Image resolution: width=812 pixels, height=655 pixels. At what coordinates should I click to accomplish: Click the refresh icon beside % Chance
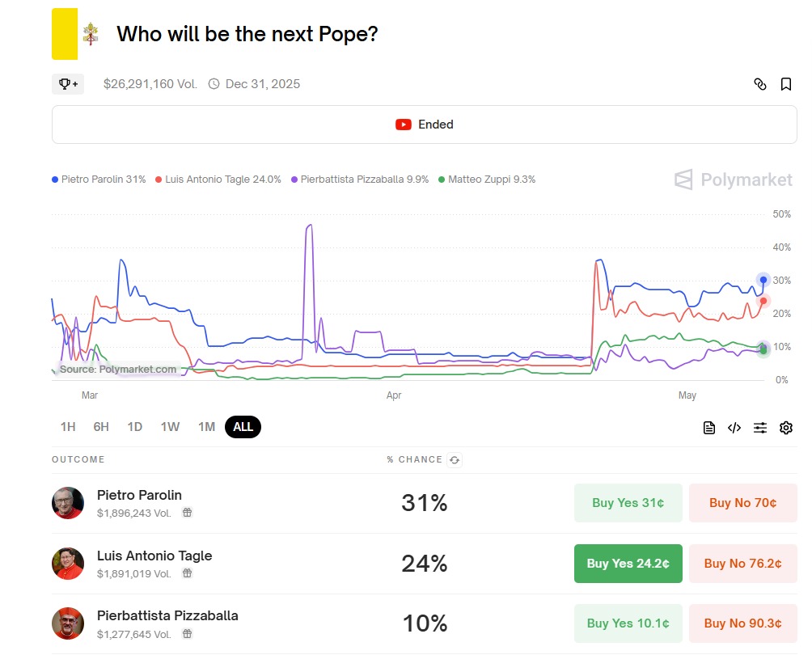coord(455,460)
